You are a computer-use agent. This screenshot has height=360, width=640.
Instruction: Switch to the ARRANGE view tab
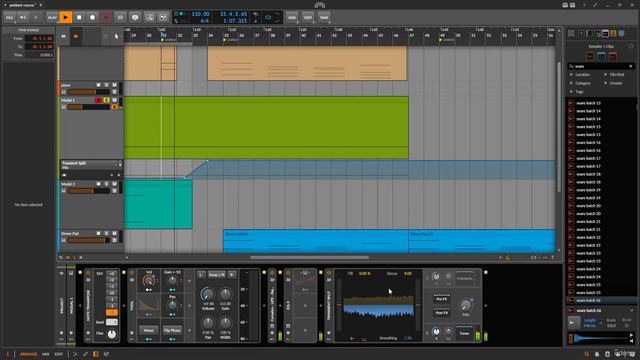29,354
